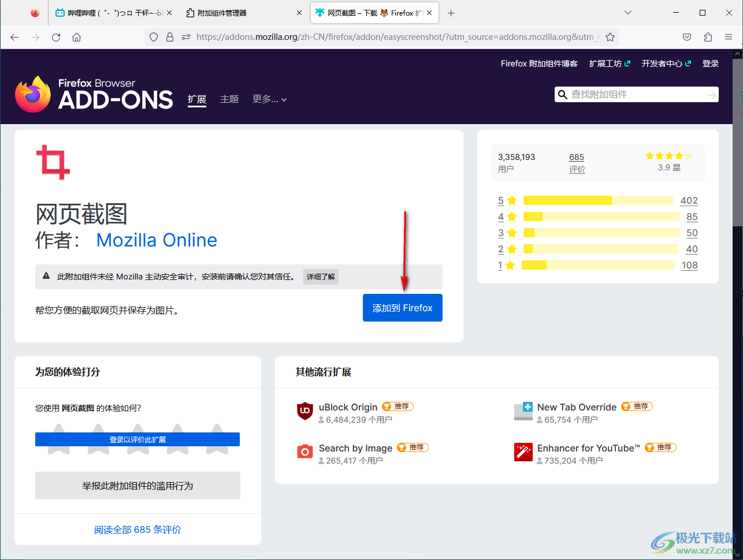Reload the page with the refresh icon

click(56, 37)
